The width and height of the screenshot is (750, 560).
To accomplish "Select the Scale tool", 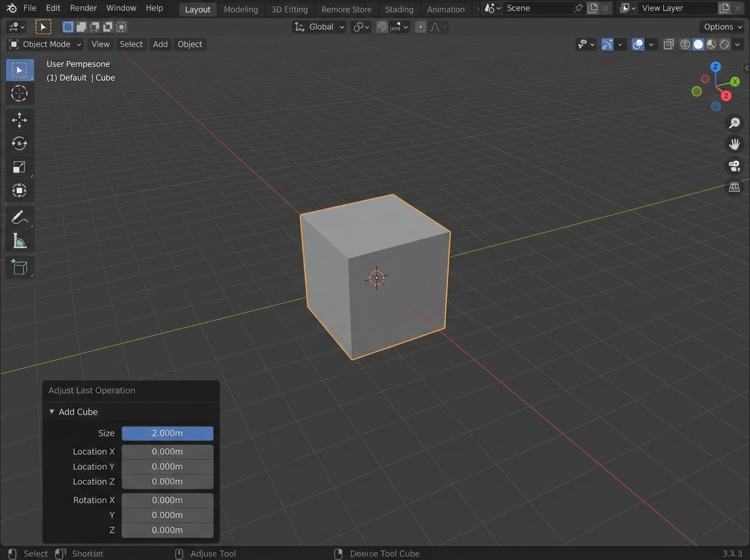I will [x=20, y=167].
